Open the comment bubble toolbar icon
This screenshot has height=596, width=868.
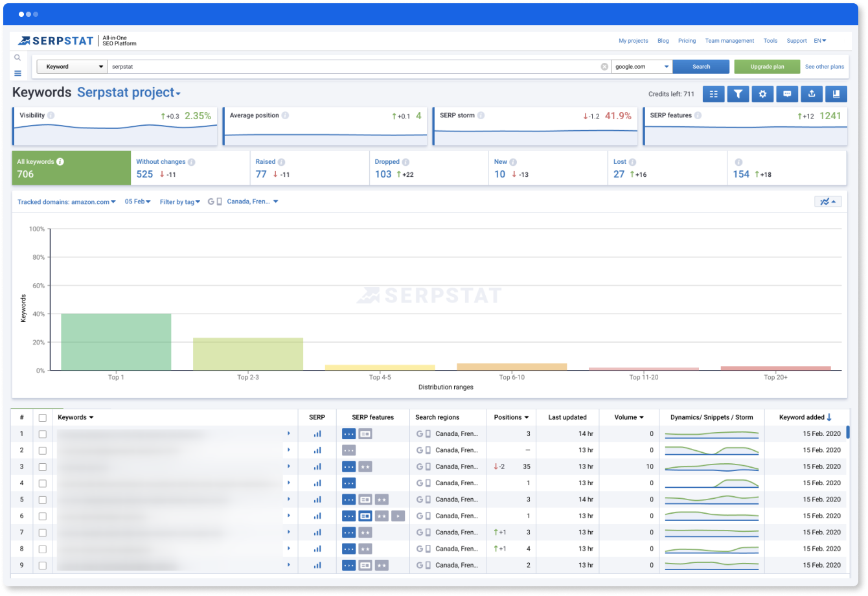click(787, 94)
